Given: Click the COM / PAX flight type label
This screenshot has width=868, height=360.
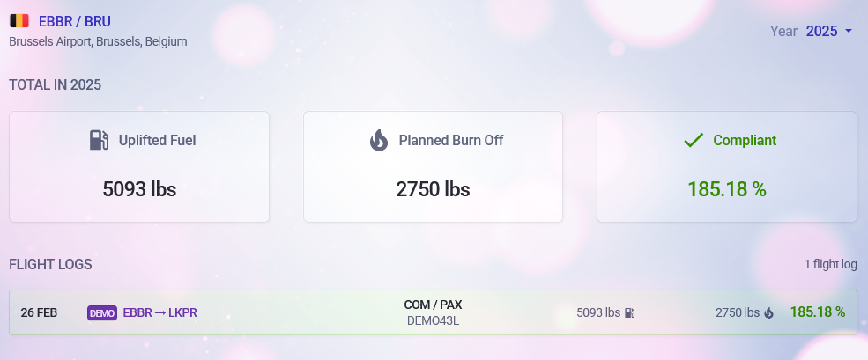Looking at the screenshot, I should 433,305.
